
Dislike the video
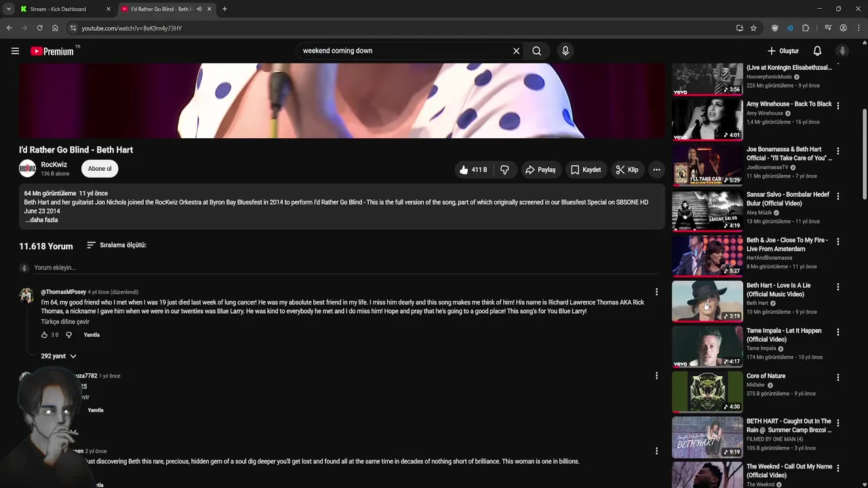click(x=505, y=169)
